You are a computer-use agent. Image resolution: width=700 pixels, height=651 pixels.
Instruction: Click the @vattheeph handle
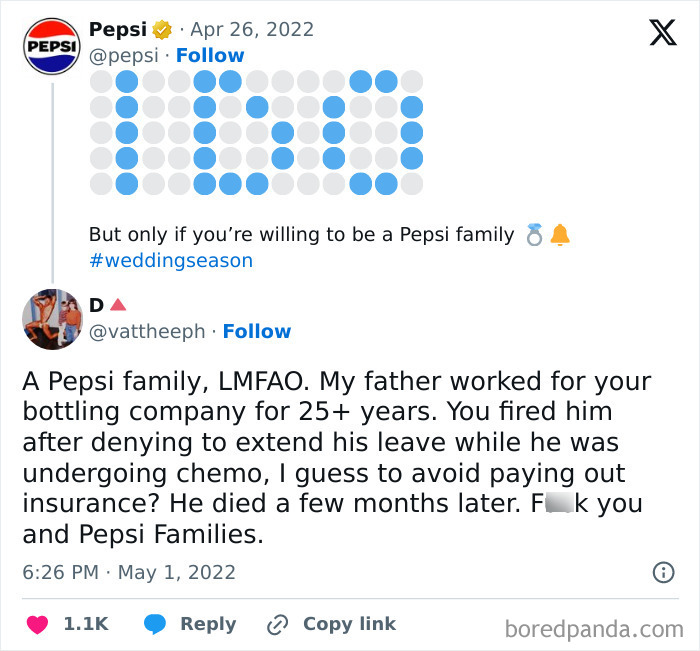[x=148, y=331]
